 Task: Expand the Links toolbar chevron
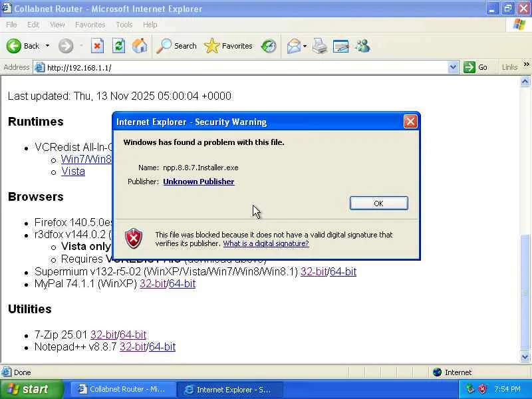point(526,64)
